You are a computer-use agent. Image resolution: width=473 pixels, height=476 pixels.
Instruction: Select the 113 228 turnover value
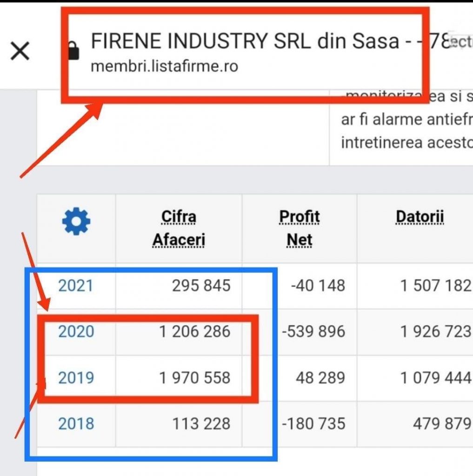201,423
